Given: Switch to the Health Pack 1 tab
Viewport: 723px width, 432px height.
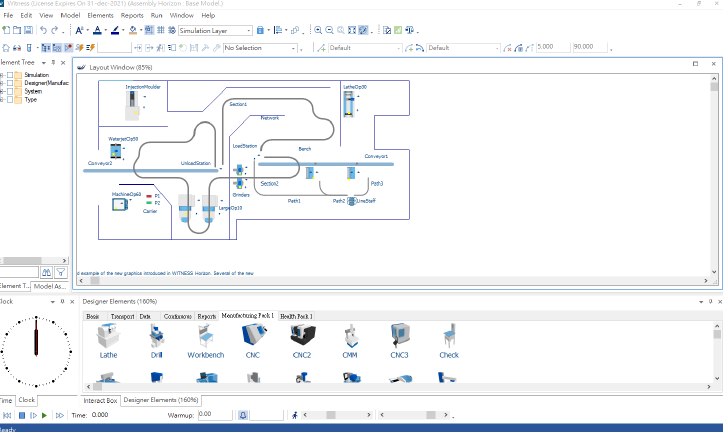Looking at the screenshot, I should [296, 316].
